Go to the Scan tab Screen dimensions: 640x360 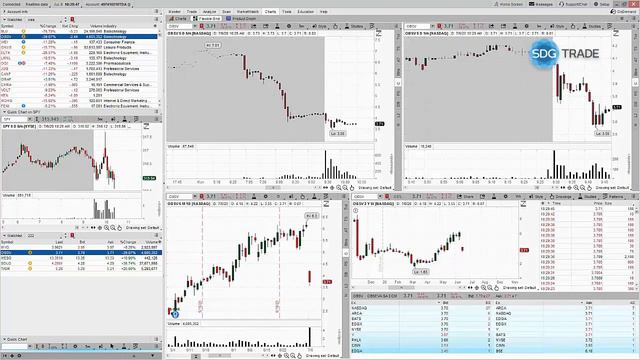tap(226, 11)
